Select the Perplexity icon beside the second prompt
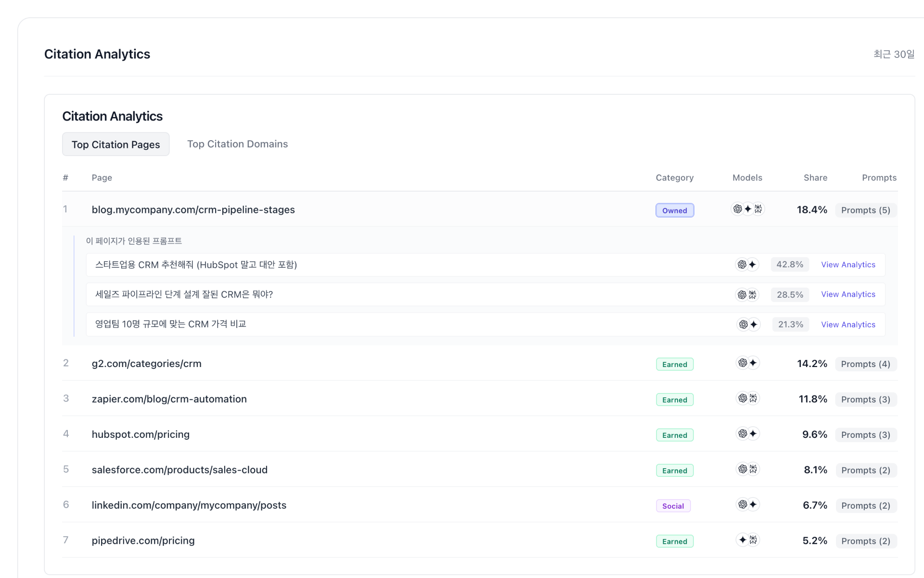924x578 pixels. [752, 294]
